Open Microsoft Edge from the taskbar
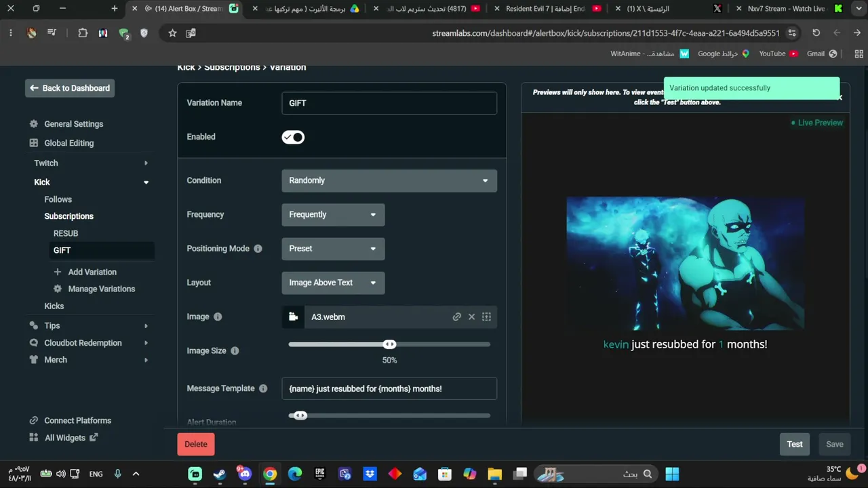The height and width of the screenshot is (488, 868). pyautogui.click(x=295, y=474)
